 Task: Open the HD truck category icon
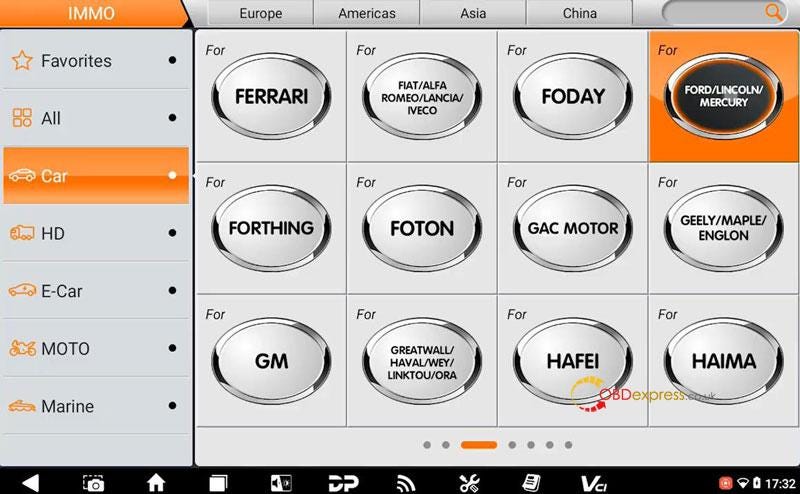pos(22,233)
